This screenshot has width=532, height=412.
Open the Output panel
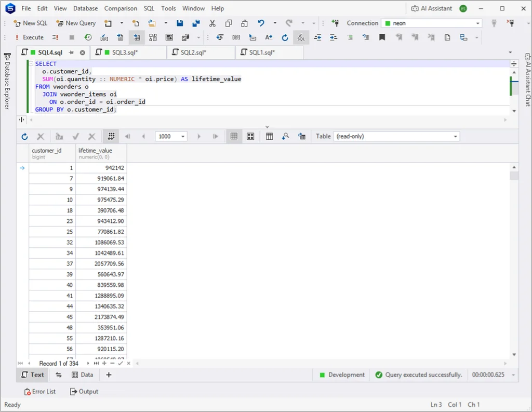pos(84,391)
